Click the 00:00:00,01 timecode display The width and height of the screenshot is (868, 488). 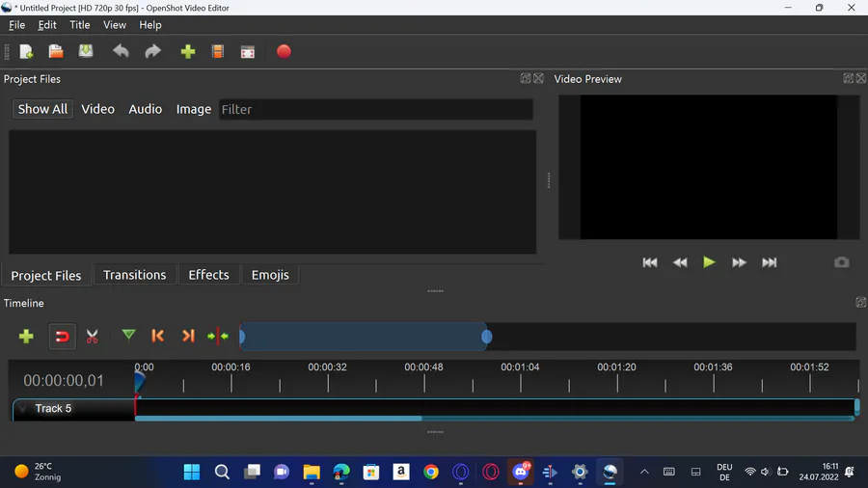63,381
